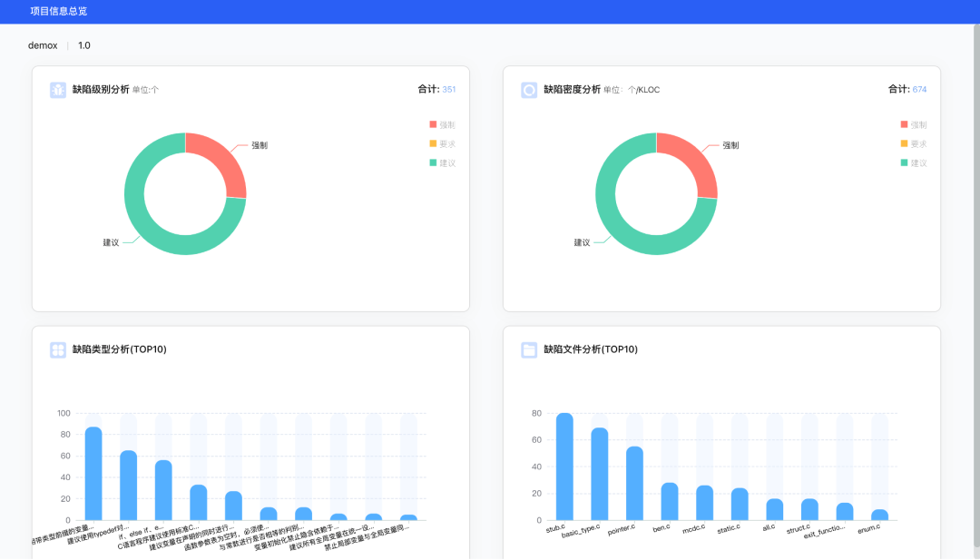Click the stub.c bar in file chart

click(564, 467)
